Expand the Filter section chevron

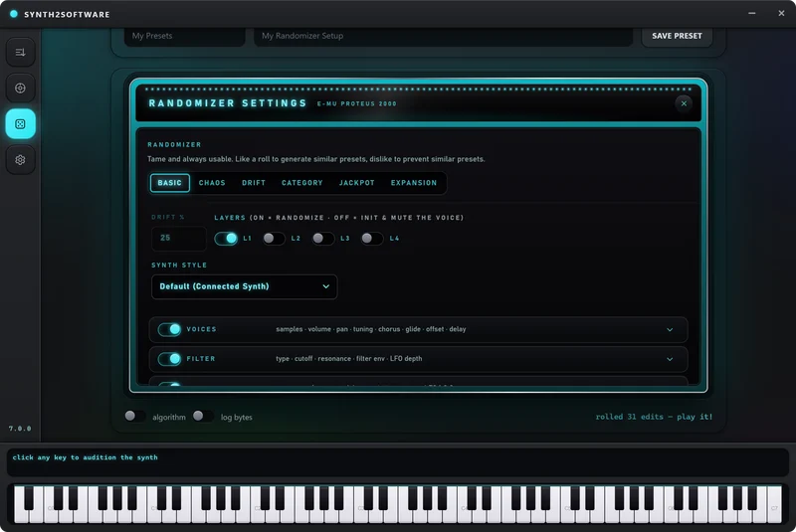click(x=670, y=359)
